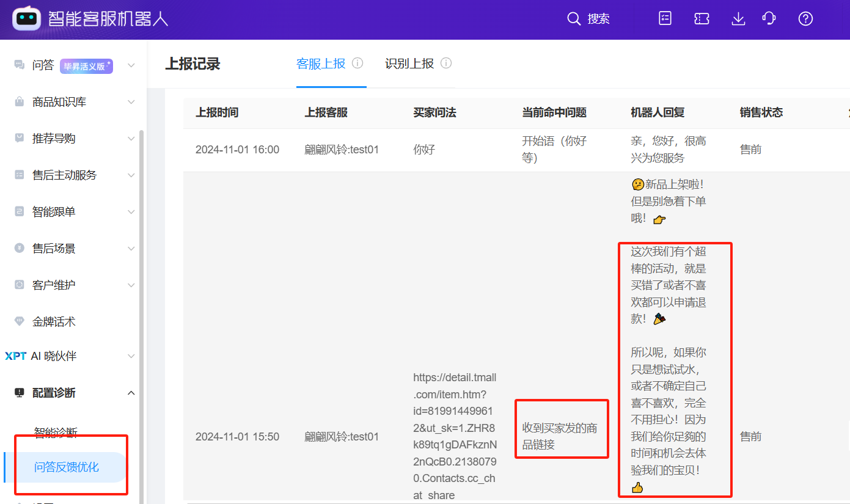Image resolution: width=850 pixels, height=504 pixels.
Task: Click the robot logo icon in header
Action: coord(27,19)
